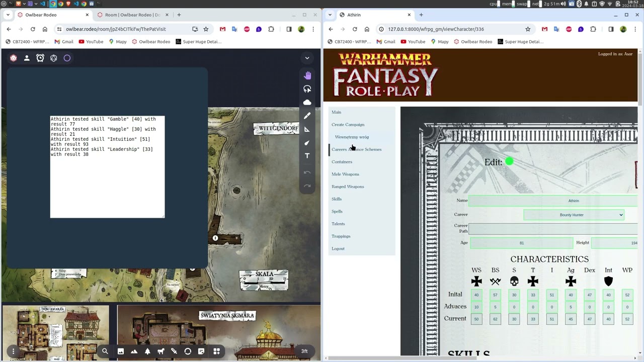Image resolution: width=644 pixels, height=362 pixels.
Task: Open Mapy bookmark in Owlbear window
Action: coord(117,42)
